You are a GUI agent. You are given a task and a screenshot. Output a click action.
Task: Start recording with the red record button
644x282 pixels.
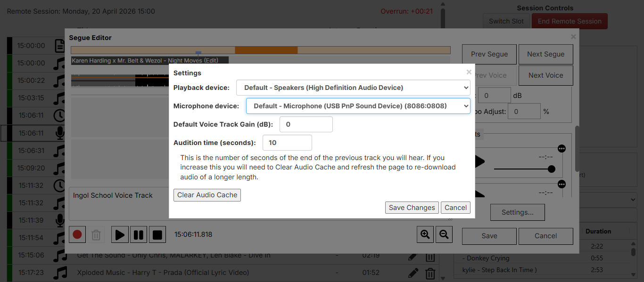click(x=77, y=234)
